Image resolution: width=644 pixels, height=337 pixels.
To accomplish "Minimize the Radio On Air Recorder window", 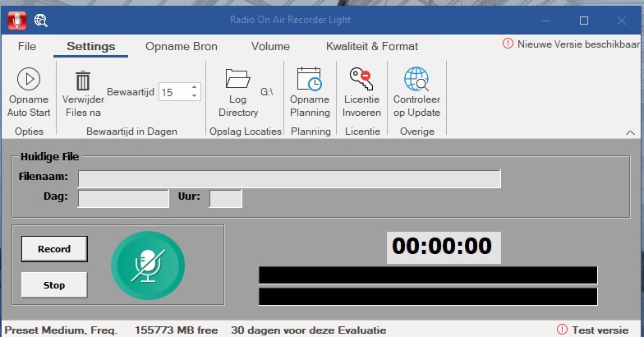I will coord(545,20).
